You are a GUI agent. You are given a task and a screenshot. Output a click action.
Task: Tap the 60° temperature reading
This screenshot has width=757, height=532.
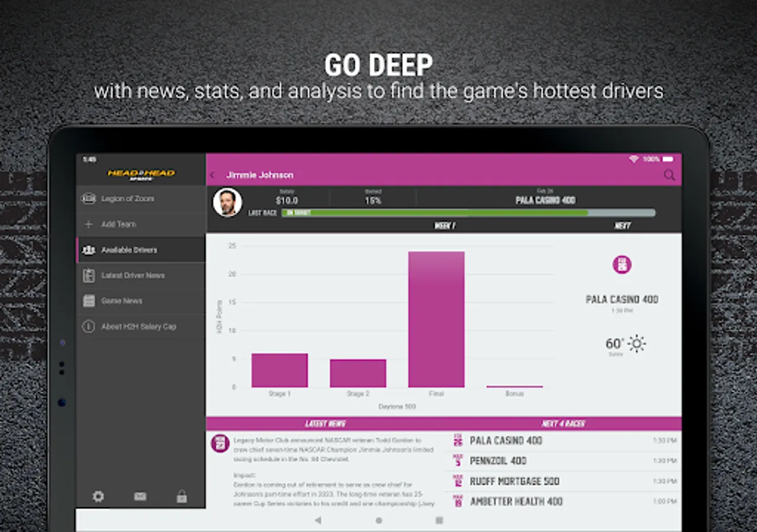(x=614, y=343)
